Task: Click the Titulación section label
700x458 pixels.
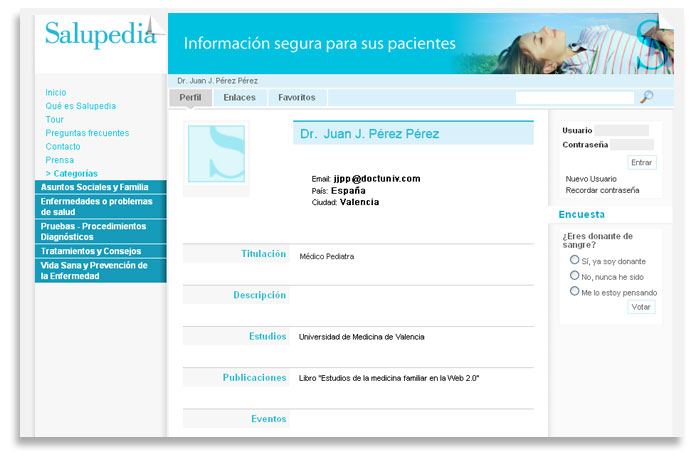Action: pos(263,254)
